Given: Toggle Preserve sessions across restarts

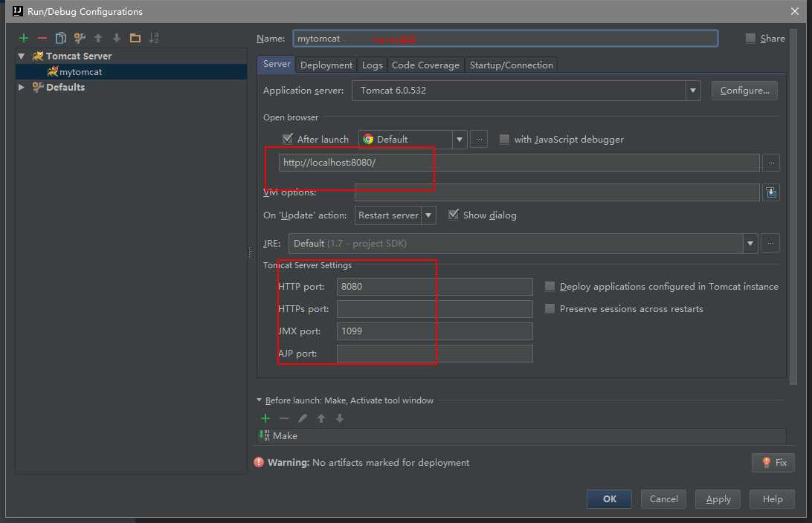Looking at the screenshot, I should [x=550, y=309].
